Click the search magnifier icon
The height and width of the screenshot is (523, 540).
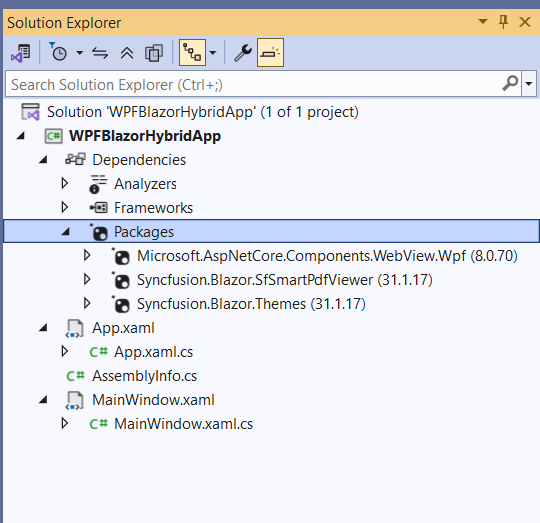510,84
